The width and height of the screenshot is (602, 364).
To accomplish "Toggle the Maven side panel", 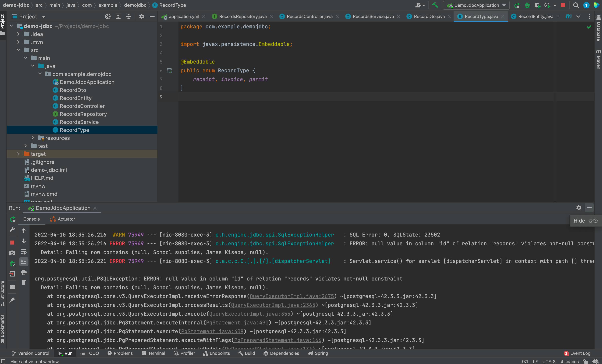I will click(598, 59).
